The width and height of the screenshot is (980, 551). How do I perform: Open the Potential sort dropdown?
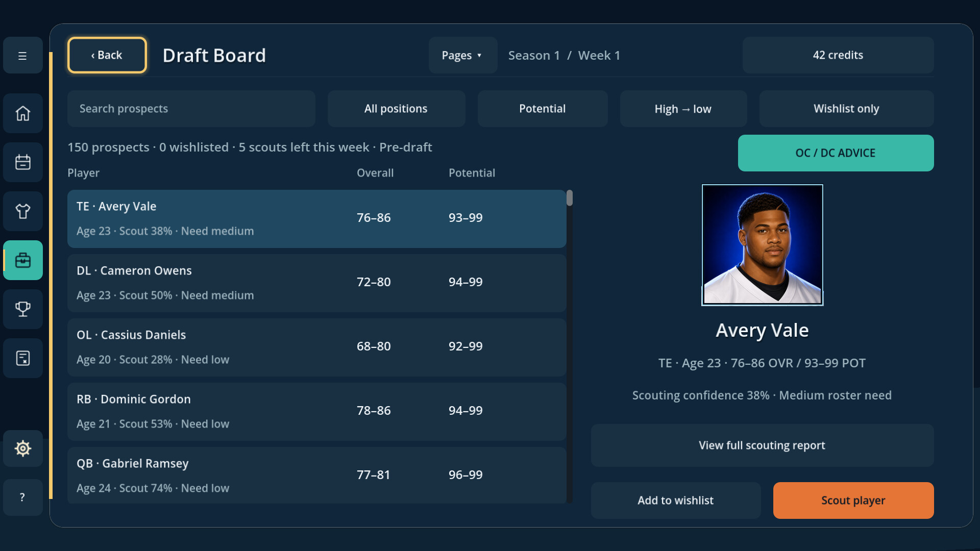(542, 109)
